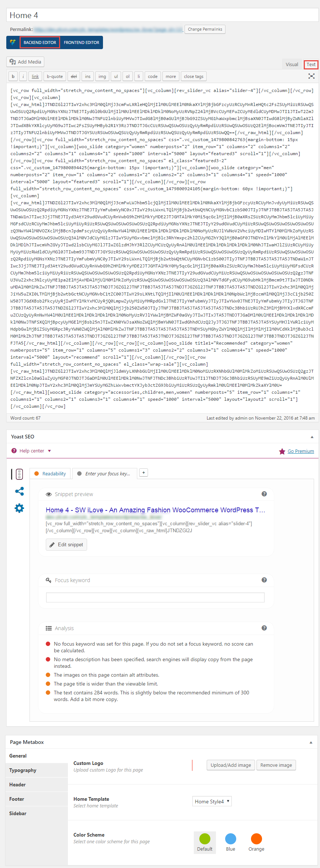Click the Visual Composer logo icon
This screenshot has height=868, width=320.
(13, 42)
